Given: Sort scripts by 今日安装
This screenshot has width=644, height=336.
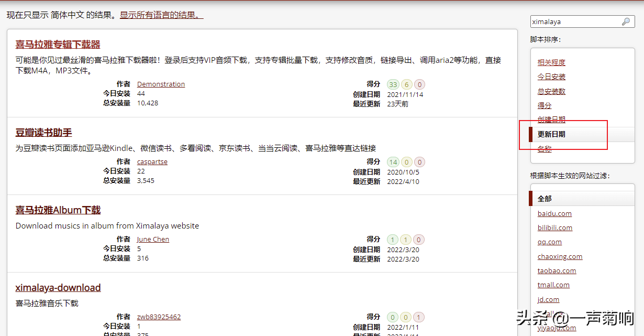Looking at the screenshot, I should [x=551, y=77].
